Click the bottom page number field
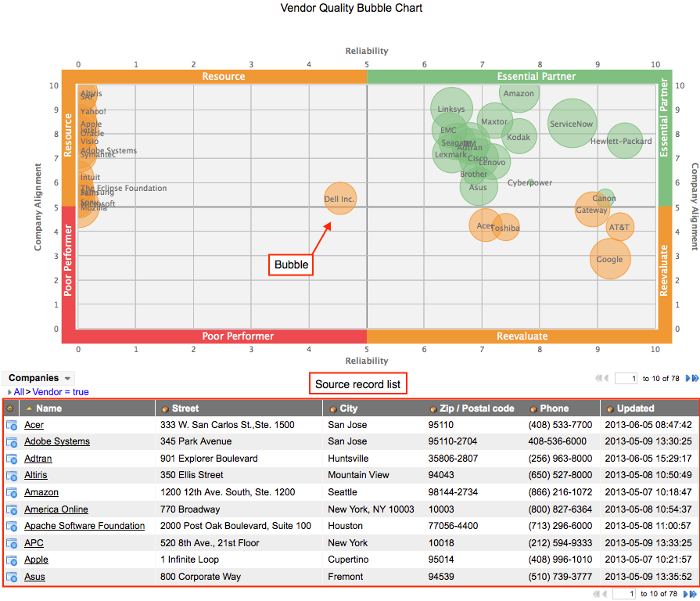 pos(623,594)
